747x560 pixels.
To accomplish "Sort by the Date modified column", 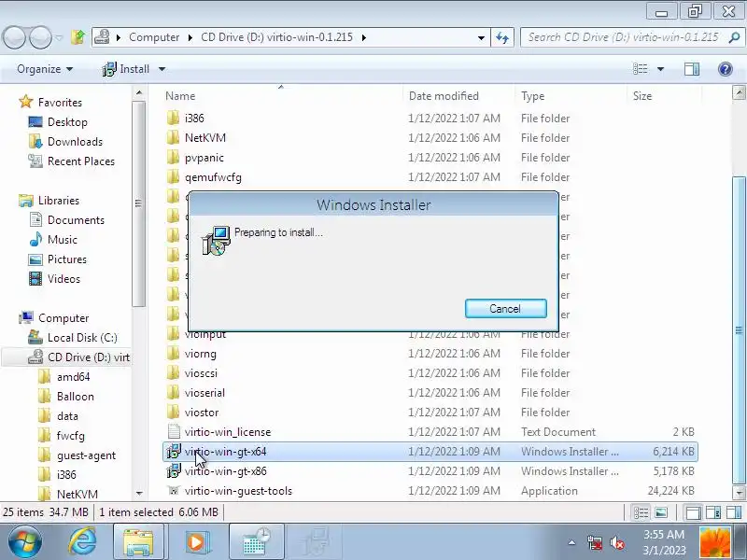I will coord(444,96).
